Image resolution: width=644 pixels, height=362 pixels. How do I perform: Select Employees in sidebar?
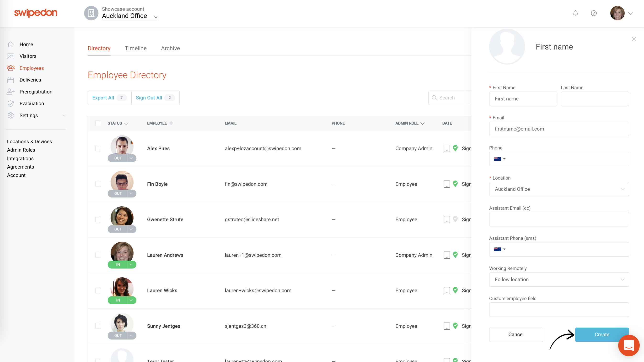pyautogui.click(x=32, y=68)
